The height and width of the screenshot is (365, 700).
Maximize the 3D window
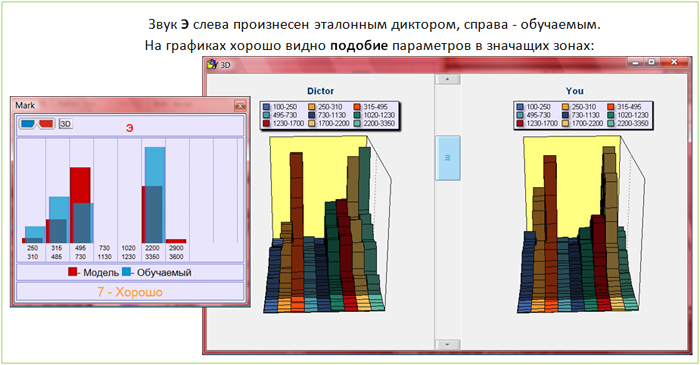(x=651, y=62)
